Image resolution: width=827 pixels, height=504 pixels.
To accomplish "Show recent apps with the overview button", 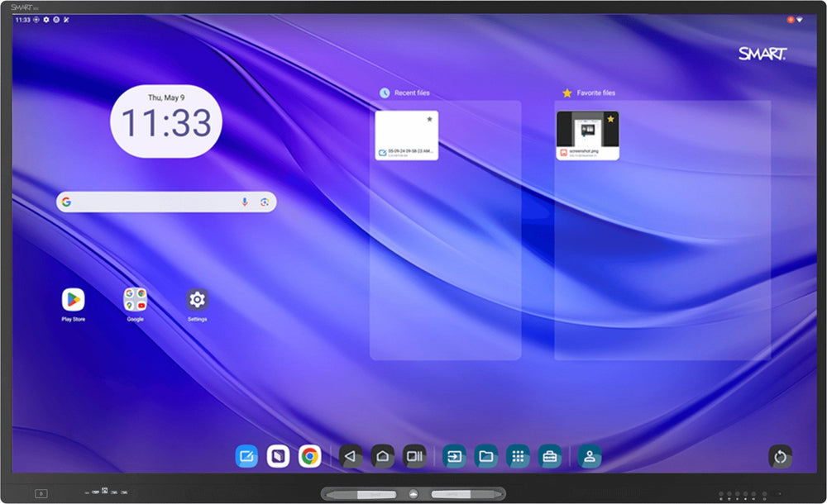I will pos(414,456).
